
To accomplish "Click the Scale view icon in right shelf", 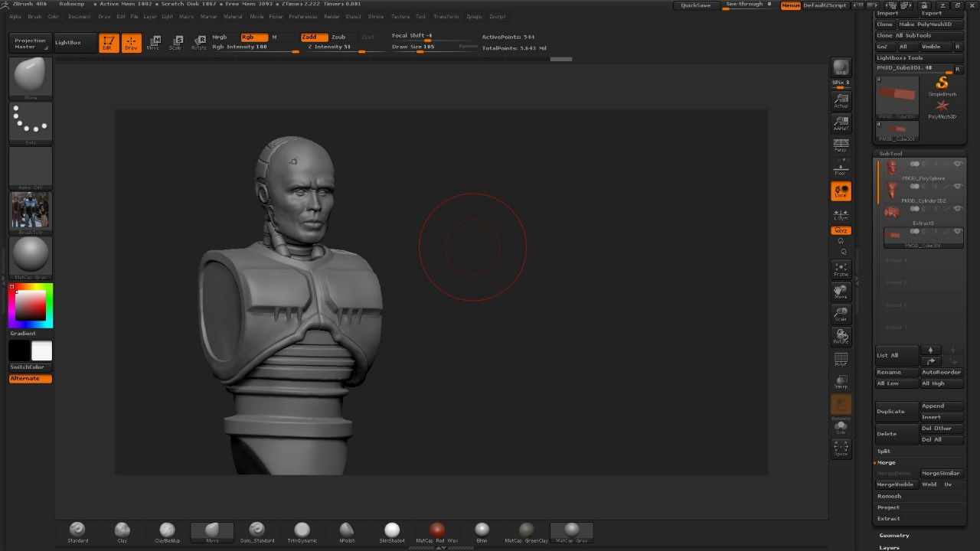I will 841,315.
